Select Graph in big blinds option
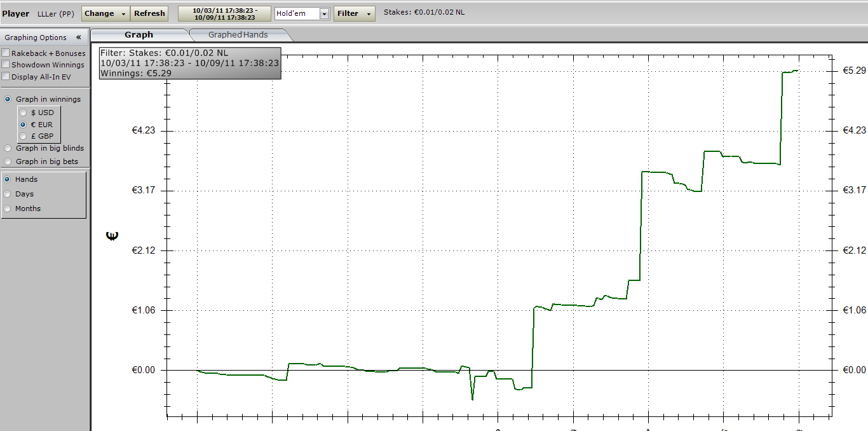This screenshot has height=431, width=868. click(8, 148)
